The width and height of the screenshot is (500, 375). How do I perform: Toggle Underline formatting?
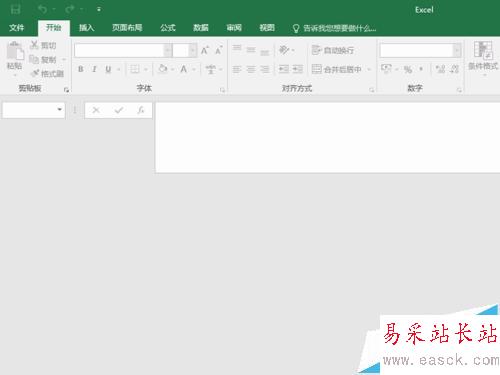108,69
